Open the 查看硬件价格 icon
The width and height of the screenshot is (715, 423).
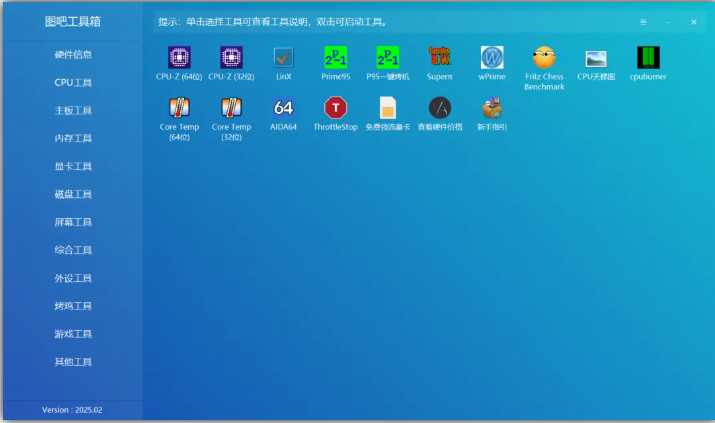(440, 108)
